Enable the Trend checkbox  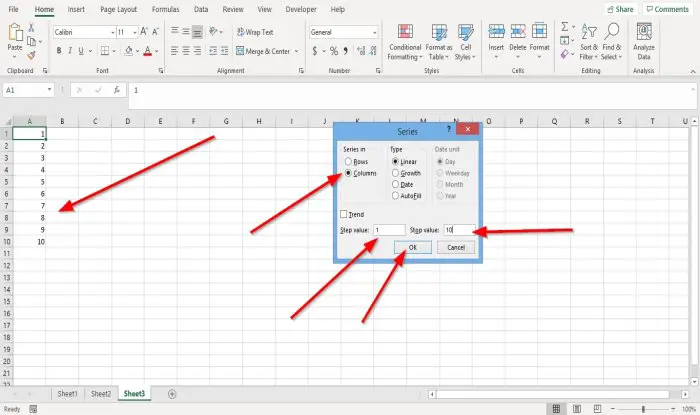point(343,214)
